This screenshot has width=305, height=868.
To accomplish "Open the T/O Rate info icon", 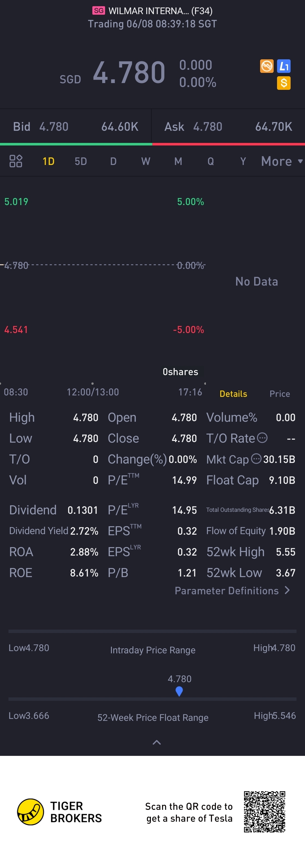I will 262,438.
